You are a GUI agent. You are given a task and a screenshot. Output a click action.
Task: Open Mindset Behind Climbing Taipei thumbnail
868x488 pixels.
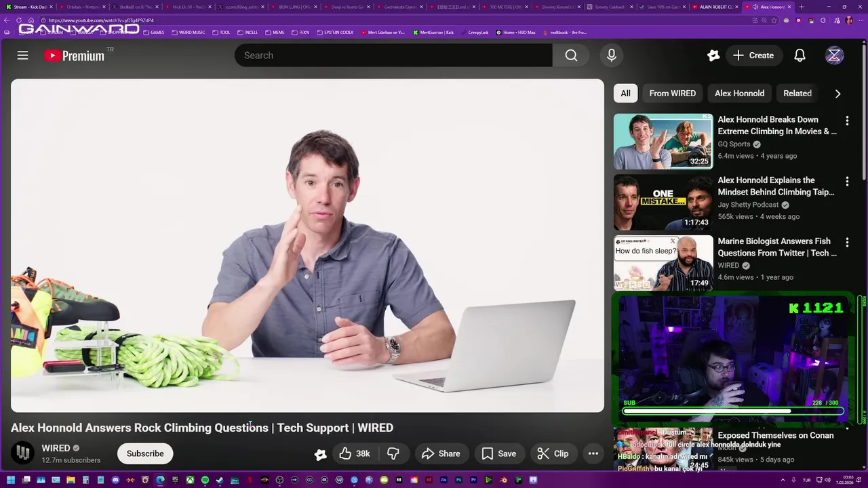coord(663,202)
